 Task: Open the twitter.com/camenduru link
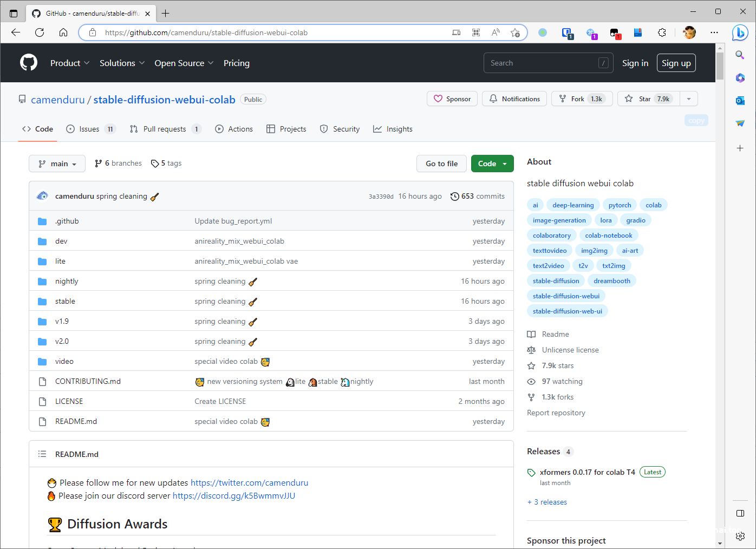point(249,482)
